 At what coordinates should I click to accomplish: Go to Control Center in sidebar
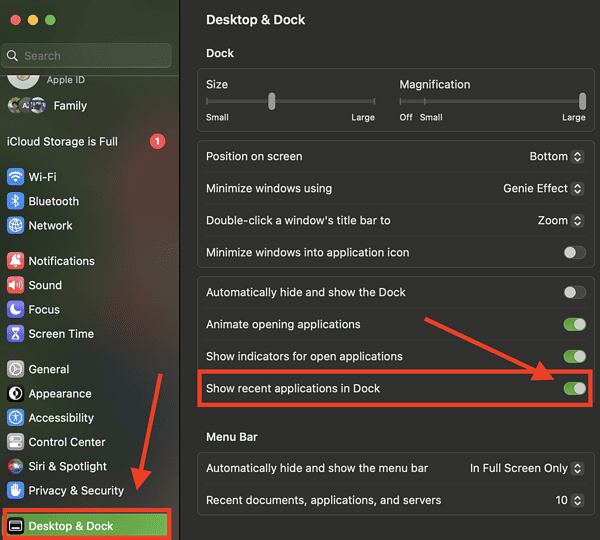point(67,442)
